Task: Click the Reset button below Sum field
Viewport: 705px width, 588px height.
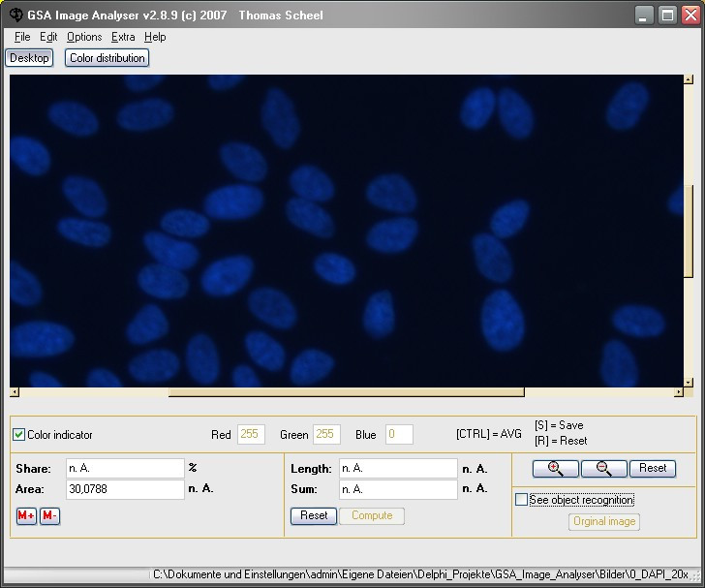Action: [314, 515]
